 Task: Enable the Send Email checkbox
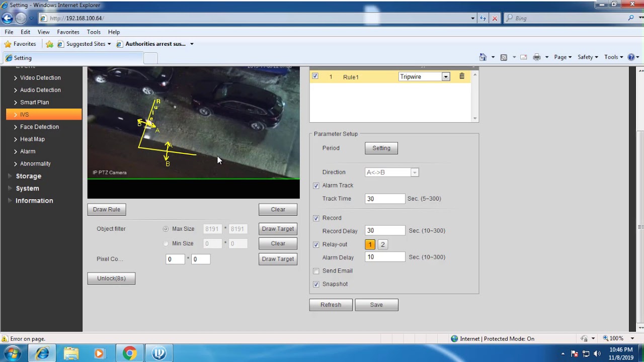click(316, 271)
